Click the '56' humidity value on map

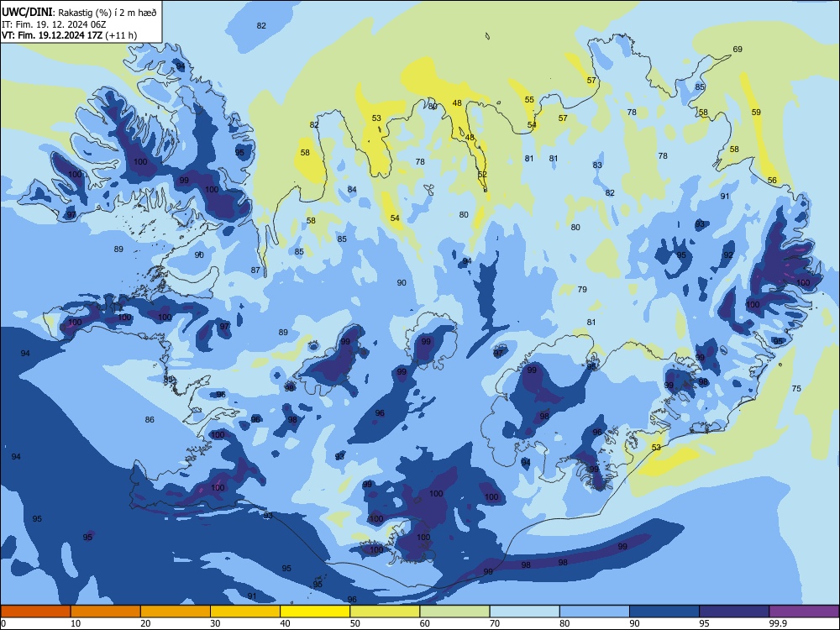point(772,180)
